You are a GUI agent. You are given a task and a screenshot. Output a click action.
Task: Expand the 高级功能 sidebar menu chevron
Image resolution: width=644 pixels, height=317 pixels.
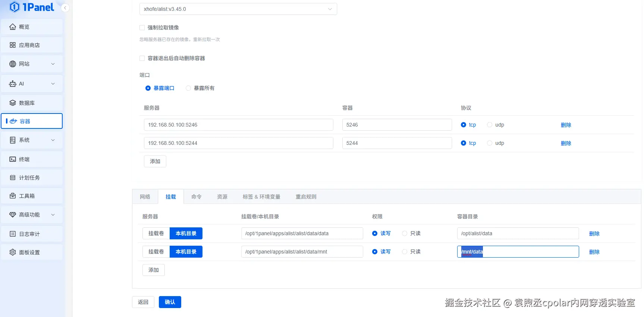point(53,215)
